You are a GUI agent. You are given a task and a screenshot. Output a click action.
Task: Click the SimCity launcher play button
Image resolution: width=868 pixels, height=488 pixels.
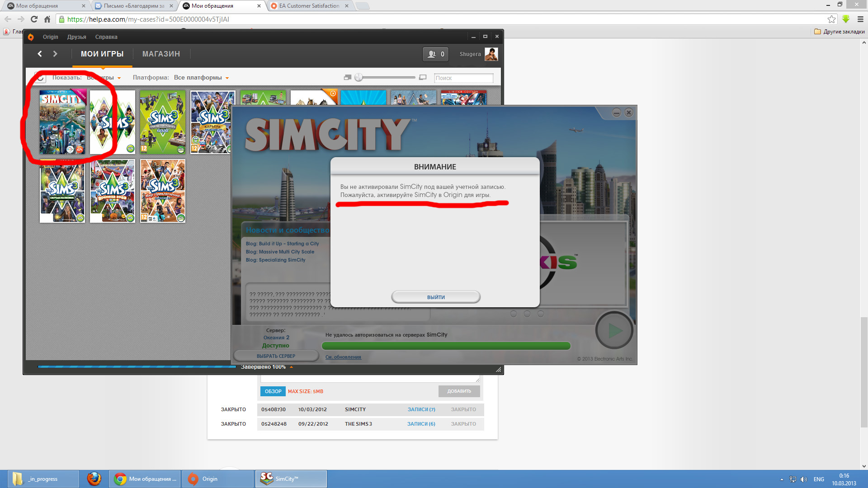(614, 330)
